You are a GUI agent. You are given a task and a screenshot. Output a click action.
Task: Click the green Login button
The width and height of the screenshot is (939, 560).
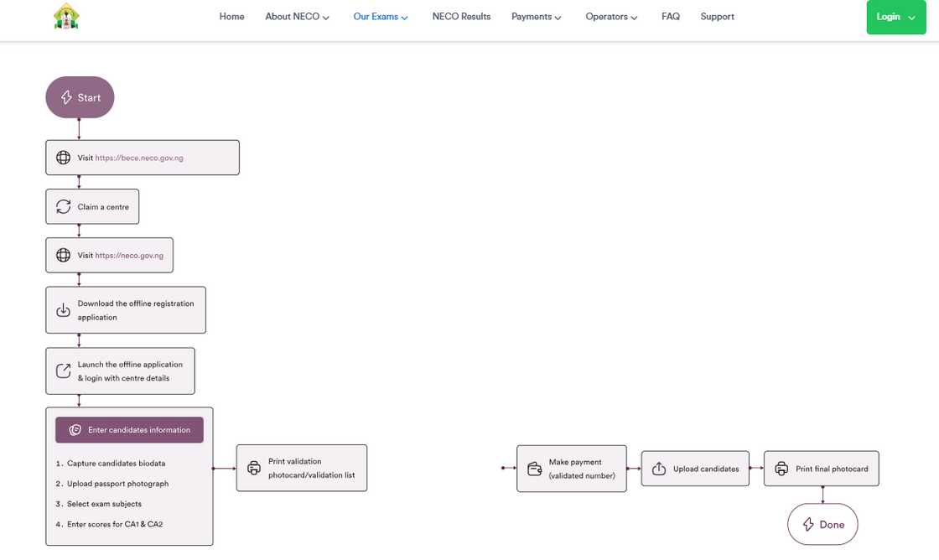click(x=896, y=17)
